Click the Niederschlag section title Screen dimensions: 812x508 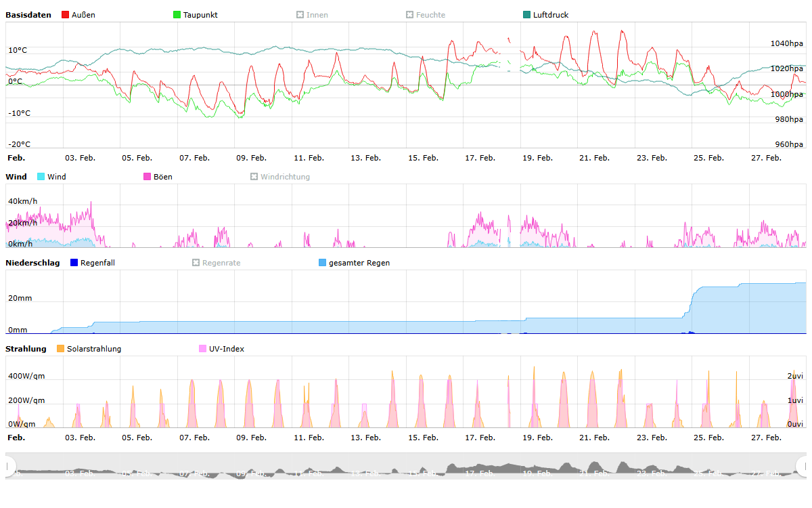[32, 263]
